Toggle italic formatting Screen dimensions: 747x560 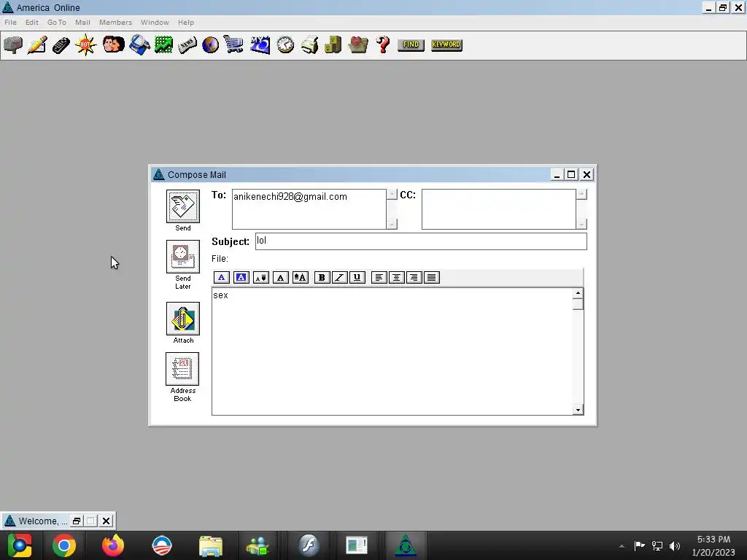click(x=339, y=277)
